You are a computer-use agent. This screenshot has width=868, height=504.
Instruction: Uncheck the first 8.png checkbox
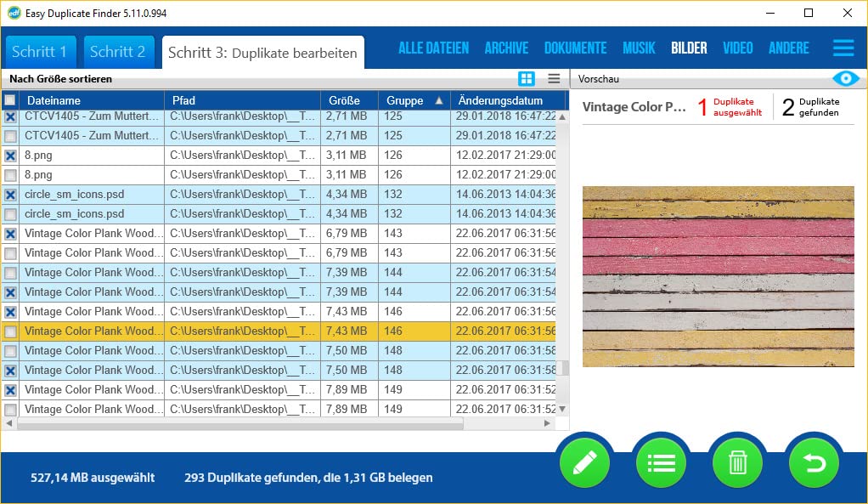pyautogui.click(x=10, y=156)
